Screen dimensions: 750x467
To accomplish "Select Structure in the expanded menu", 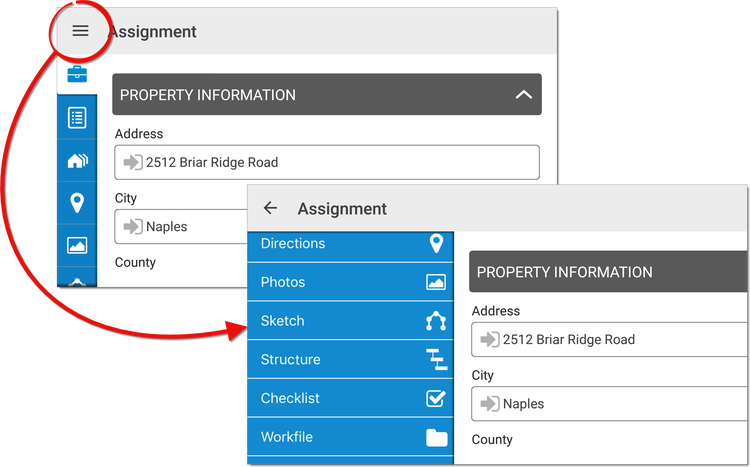I will coord(350,359).
